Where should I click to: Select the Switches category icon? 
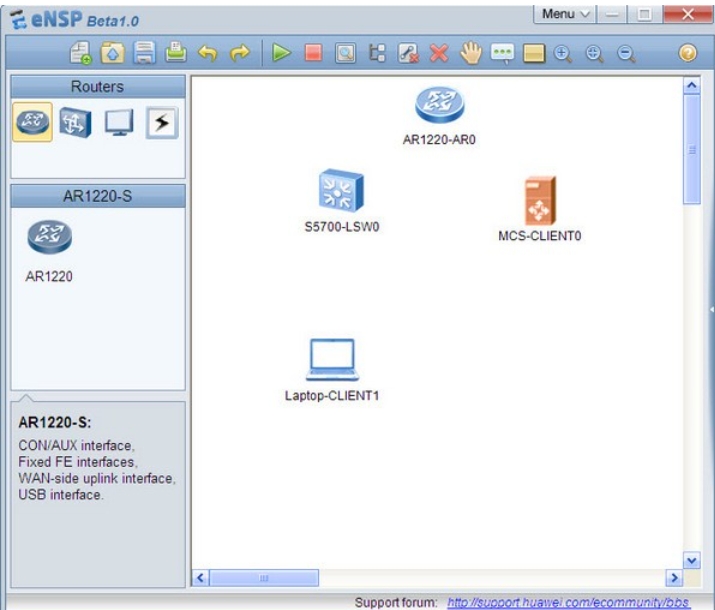[75, 122]
